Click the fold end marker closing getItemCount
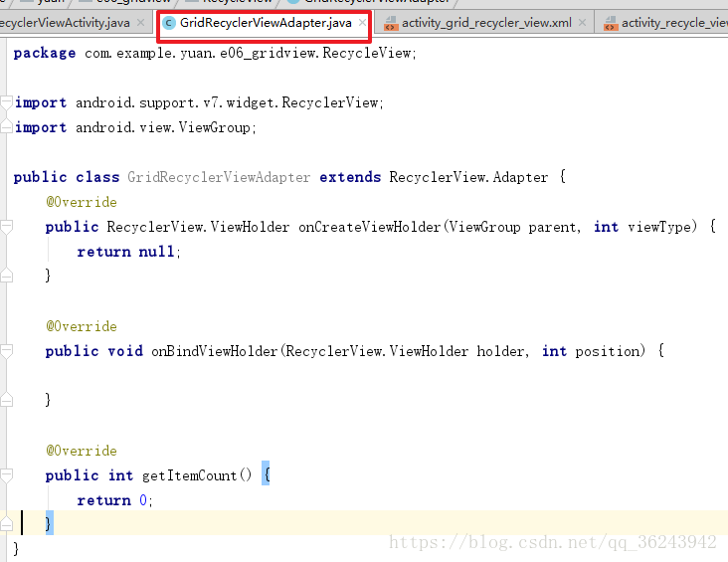728x562 pixels. click(x=6, y=524)
